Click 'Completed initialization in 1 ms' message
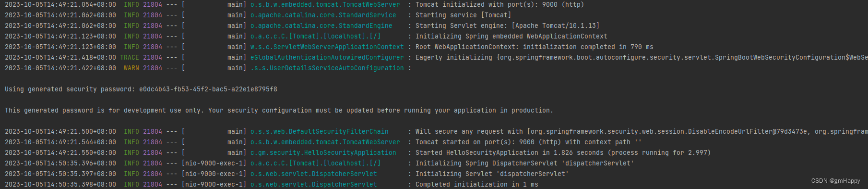The image size is (868, 189). coord(476,185)
